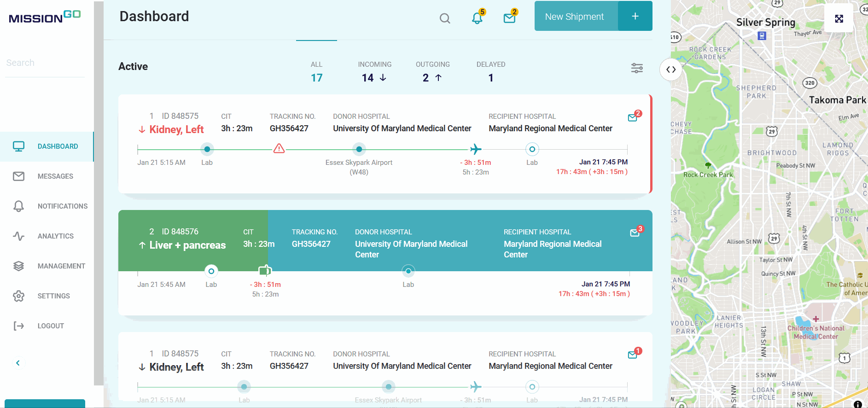Toggle map panel width arrows button
Viewport: 868px width, 408px height.
[671, 70]
